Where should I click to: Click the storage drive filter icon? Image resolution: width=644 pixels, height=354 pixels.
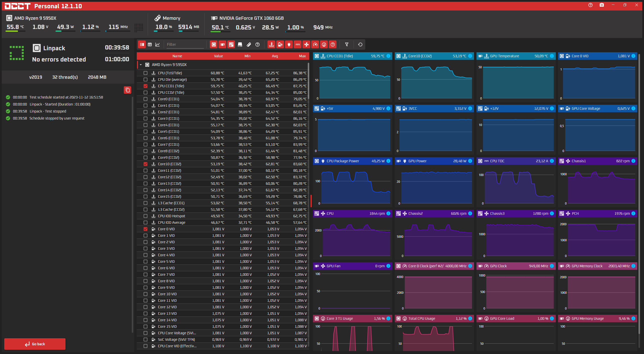pos(240,44)
